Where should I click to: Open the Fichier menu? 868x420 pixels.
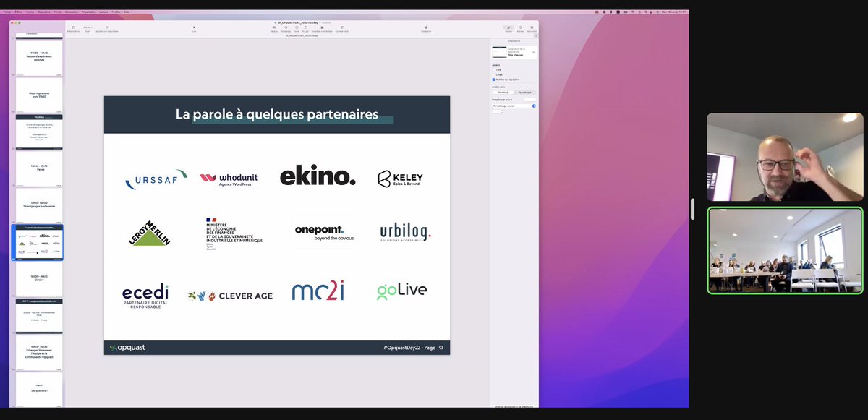click(8, 12)
